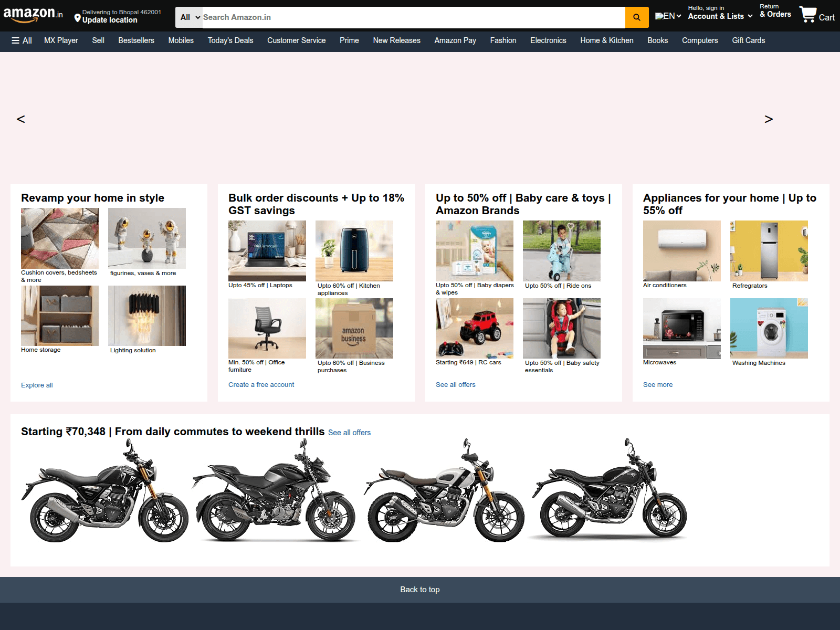
Task: Open Customer Service
Action: (x=296, y=40)
